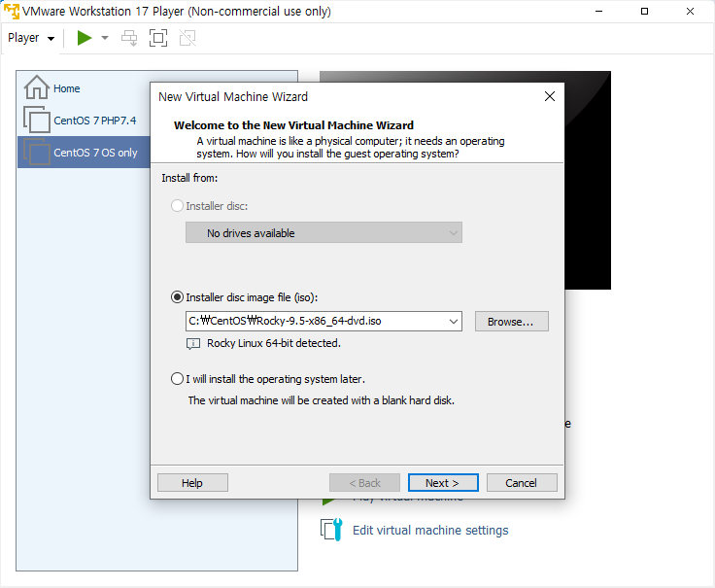Expand the ISO path combo box arrow

coord(454,321)
